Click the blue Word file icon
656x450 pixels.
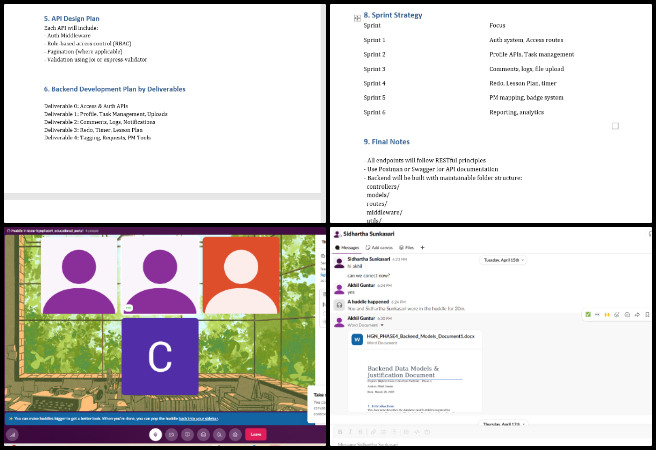(x=357, y=339)
